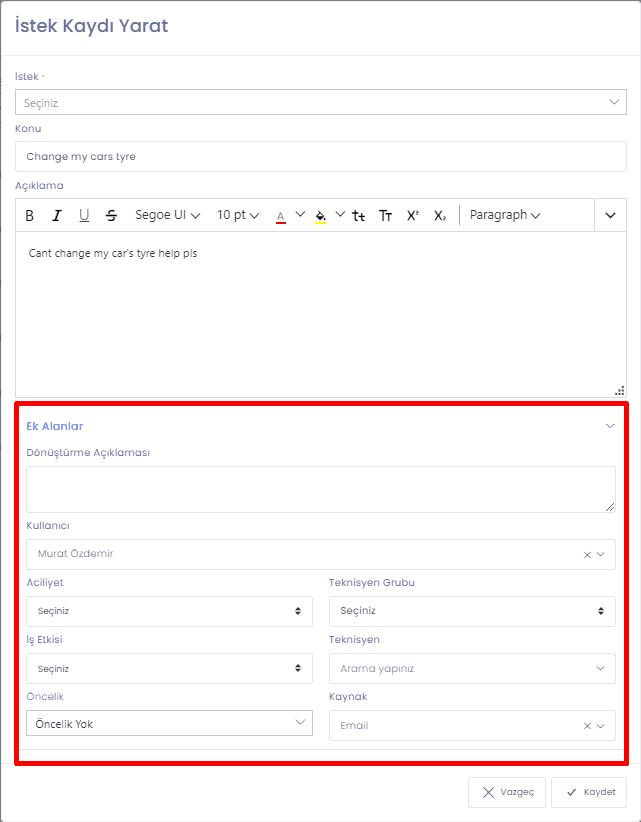Click the Kullanıcı label
Viewport: 641px width, 822px height.
[48, 526]
